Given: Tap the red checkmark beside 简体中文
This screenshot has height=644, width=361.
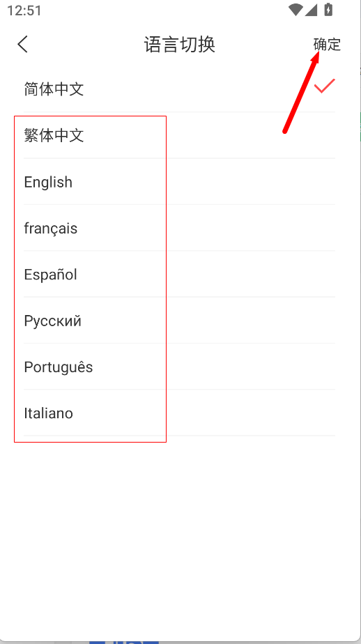Looking at the screenshot, I should tap(325, 86).
